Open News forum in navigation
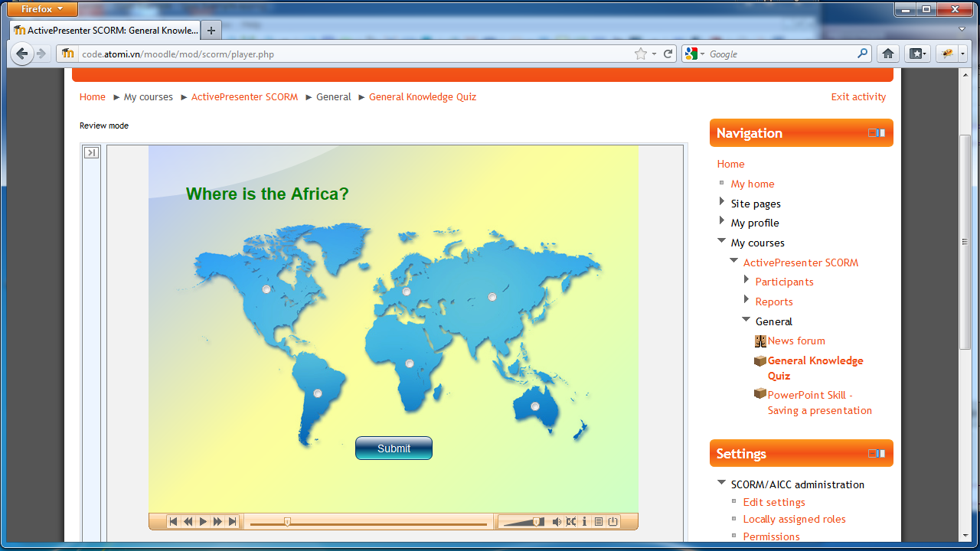 796,341
